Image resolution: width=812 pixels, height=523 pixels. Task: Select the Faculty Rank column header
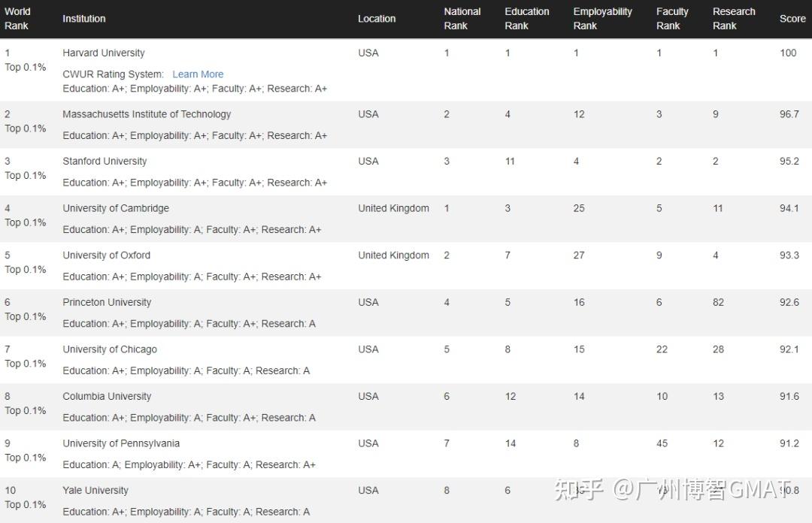tap(672, 19)
